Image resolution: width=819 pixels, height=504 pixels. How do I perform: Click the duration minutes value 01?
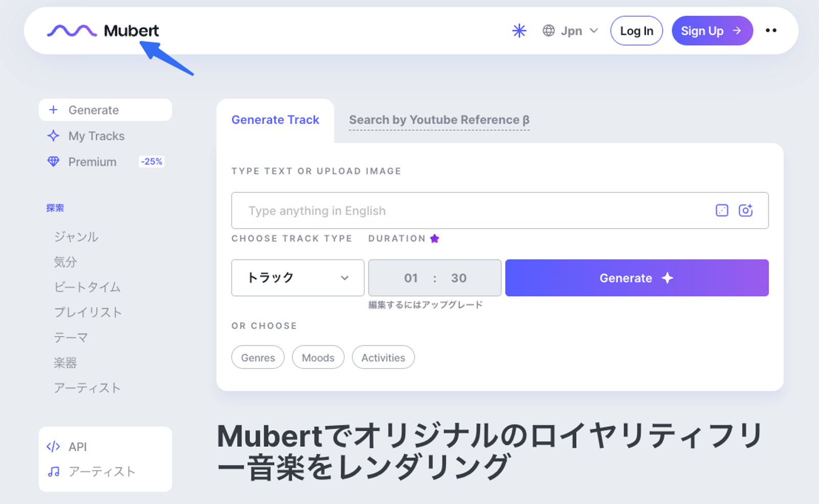click(411, 278)
